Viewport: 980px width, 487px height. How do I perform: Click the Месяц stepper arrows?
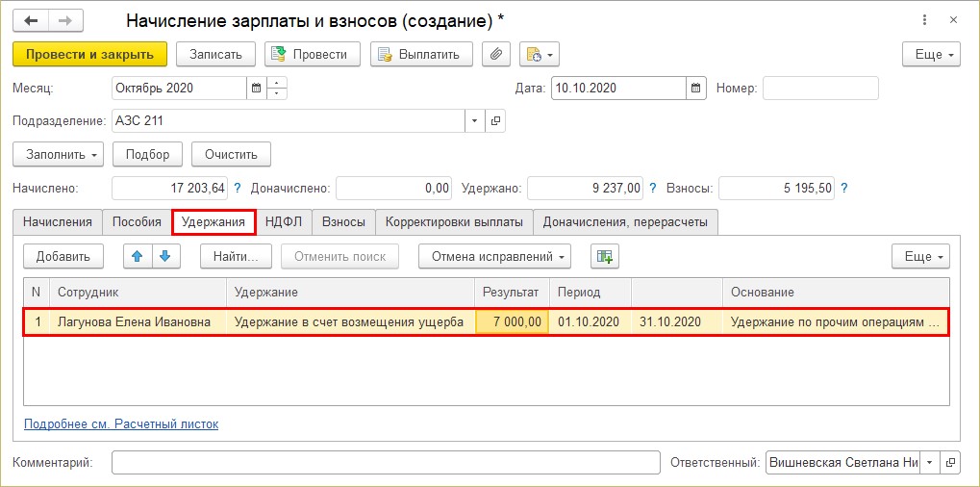click(277, 89)
